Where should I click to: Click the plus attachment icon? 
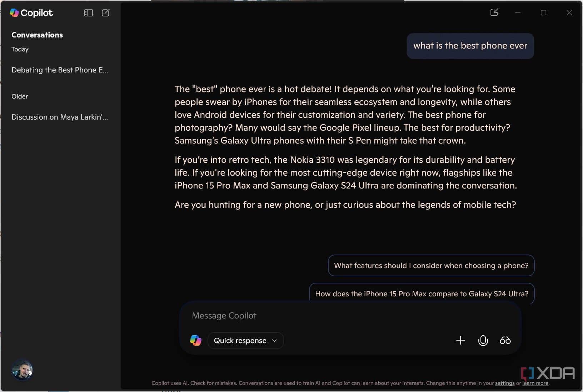click(x=460, y=340)
